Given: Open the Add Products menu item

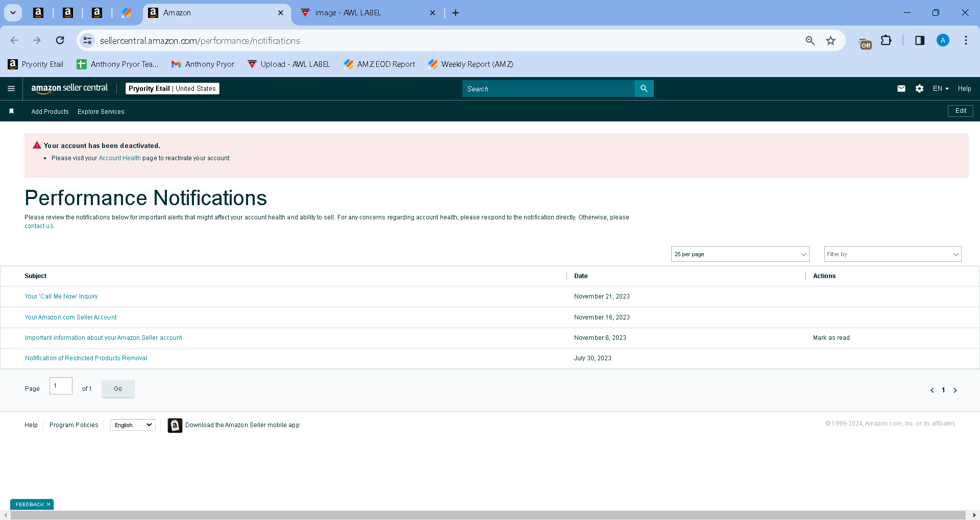Looking at the screenshot, I should coord(50,112).
